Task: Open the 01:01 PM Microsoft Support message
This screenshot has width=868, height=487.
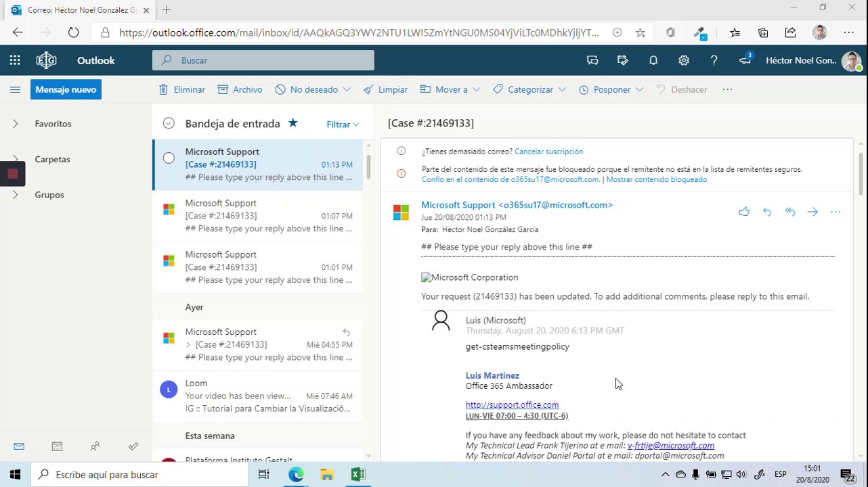Action: point(258,267)
